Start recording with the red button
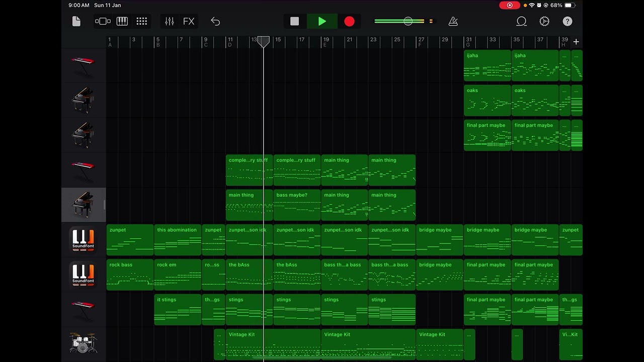This screenshot has width=644, height=362. coord(349,21)
